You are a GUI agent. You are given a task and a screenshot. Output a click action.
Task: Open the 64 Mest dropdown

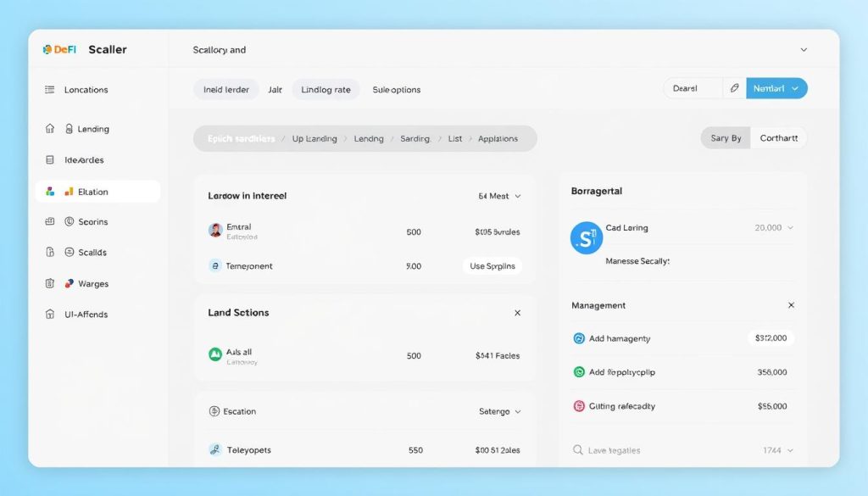click(497, 196)
